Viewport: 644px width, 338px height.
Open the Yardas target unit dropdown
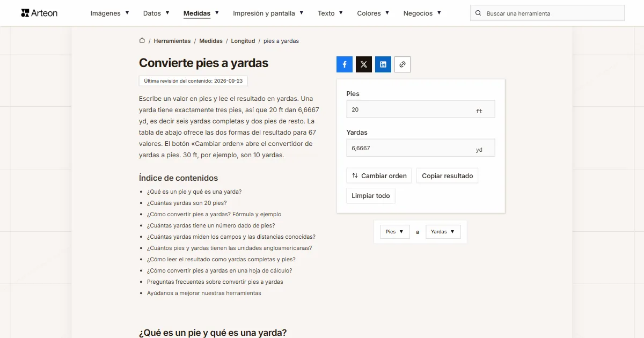[x=443, y=232]
